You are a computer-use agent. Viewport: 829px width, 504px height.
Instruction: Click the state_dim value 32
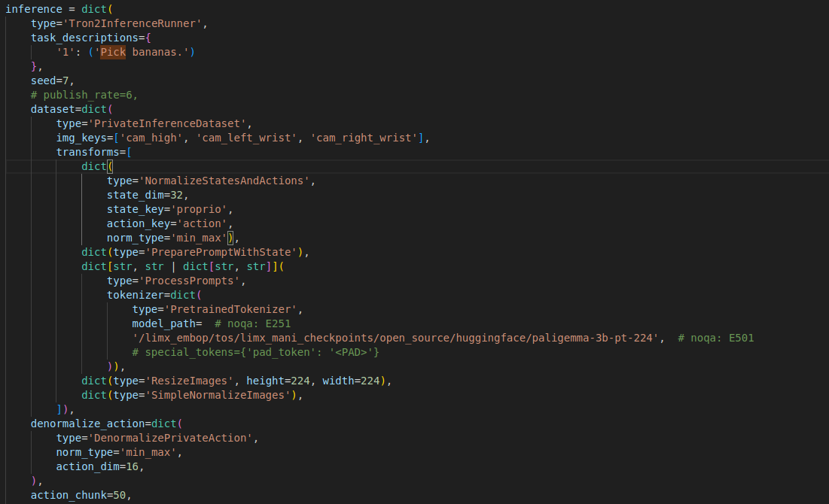coord(179,195)
